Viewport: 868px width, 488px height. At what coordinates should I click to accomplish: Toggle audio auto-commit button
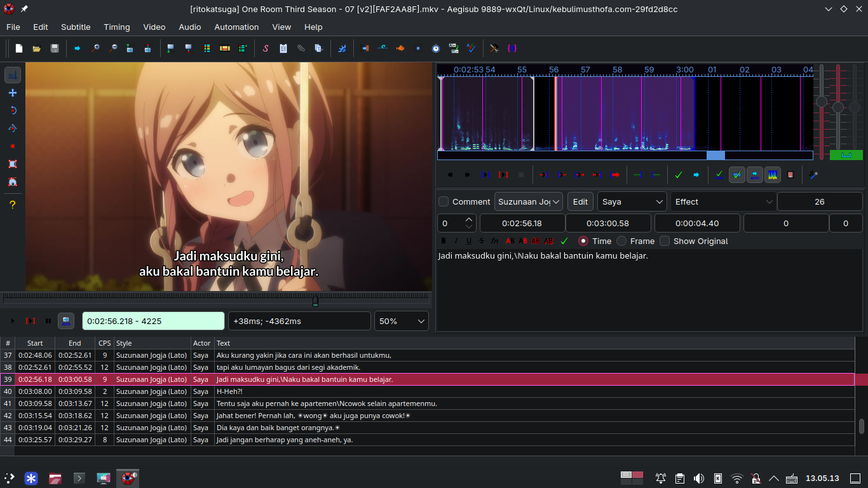pyautogui.click(x=719, y=174)
